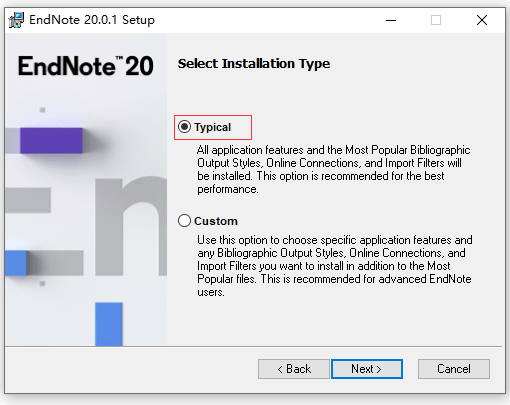Image resolution: width=510 pixels, height=405 pixels.
Task: Click the tall blue bar in the sidebar graphic
Action: tap(109, 324)
